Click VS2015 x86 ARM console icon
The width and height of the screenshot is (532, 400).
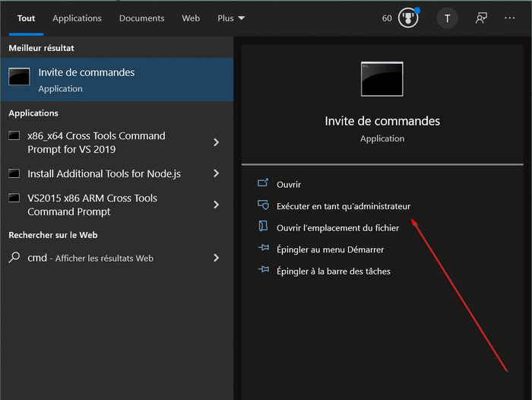point(14,198)
